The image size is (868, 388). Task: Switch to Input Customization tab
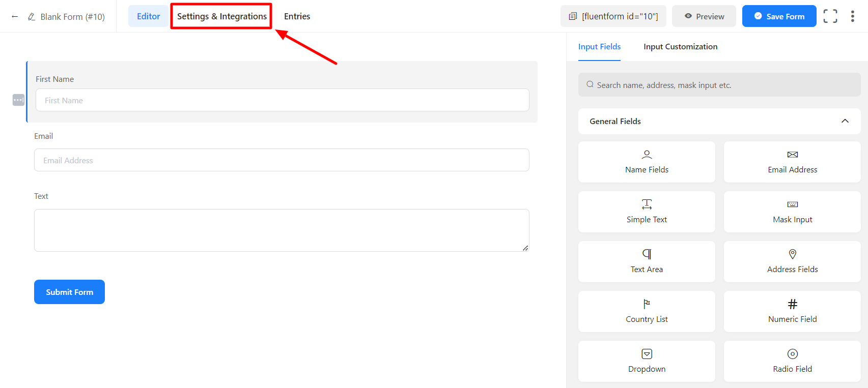(x=680, y=47)
